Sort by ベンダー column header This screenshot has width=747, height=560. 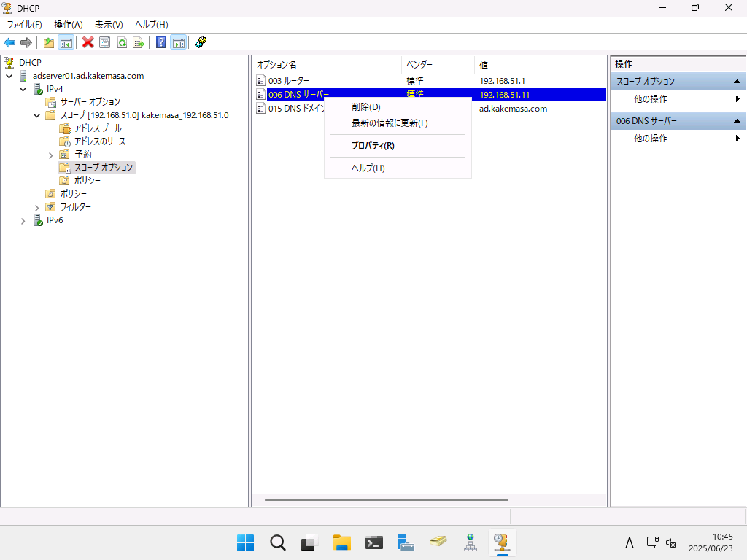point(438,65)
